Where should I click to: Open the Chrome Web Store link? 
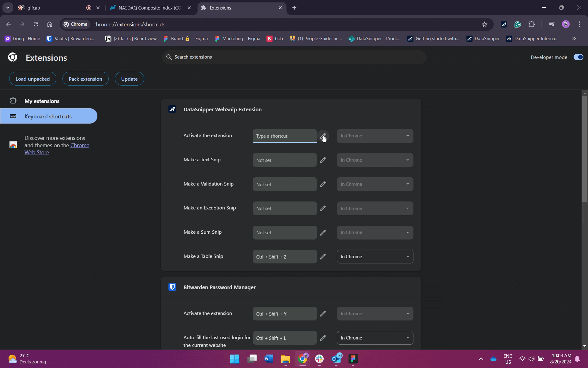[80, 145]
